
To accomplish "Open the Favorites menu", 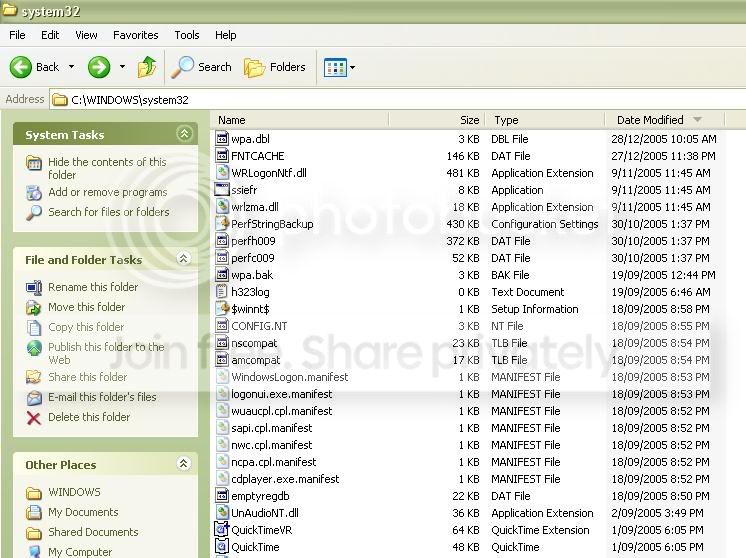I will pyautogui.click(x=136, y=35).
